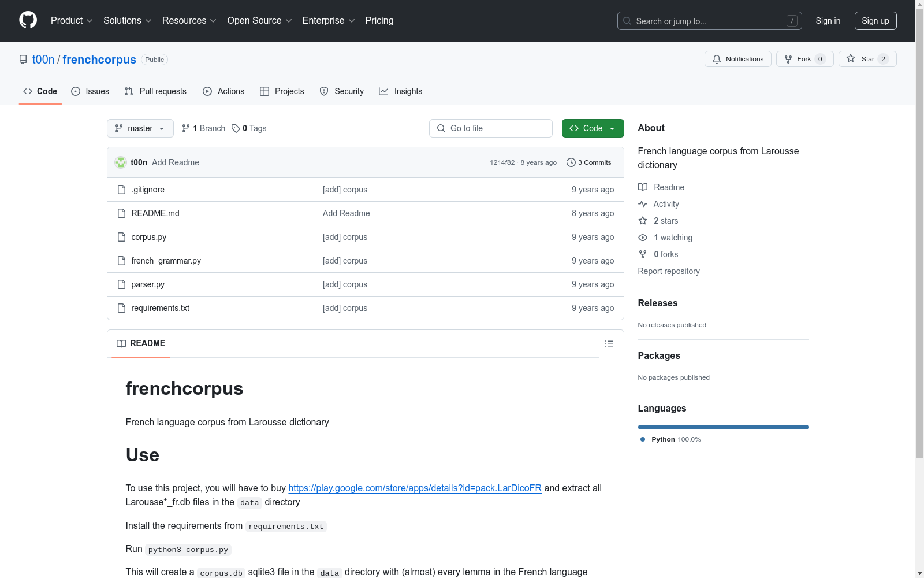
Task: Click the eye icon beside 1 watching
Action: tap(643, 238)
